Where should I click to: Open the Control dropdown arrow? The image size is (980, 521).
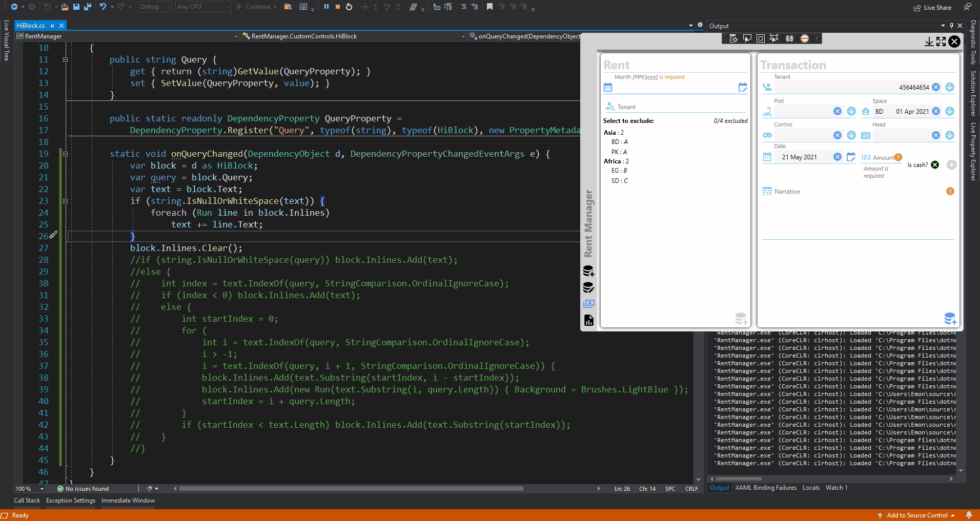[851, 135]
